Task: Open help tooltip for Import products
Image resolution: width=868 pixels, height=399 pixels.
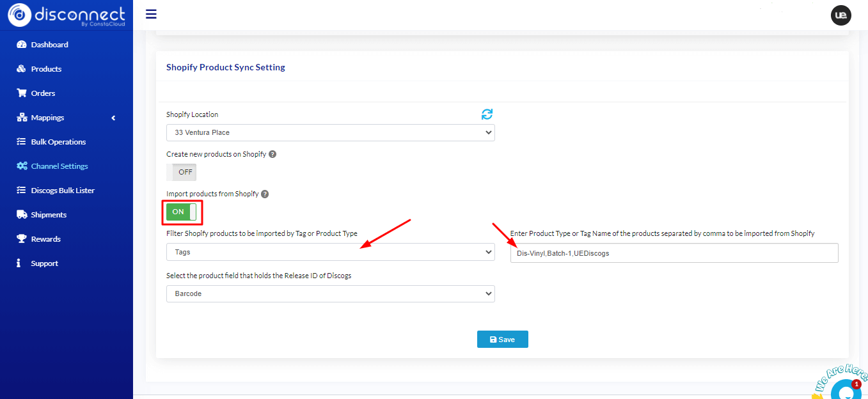Action: [x=265, y=194]
